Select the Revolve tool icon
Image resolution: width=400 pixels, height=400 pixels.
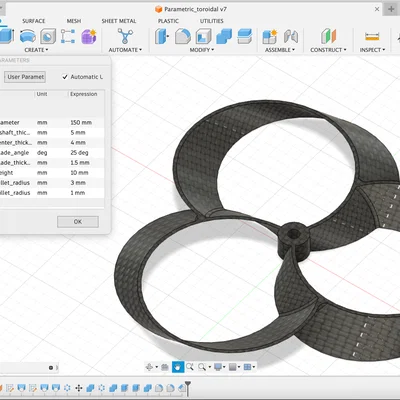click(28, 36)
